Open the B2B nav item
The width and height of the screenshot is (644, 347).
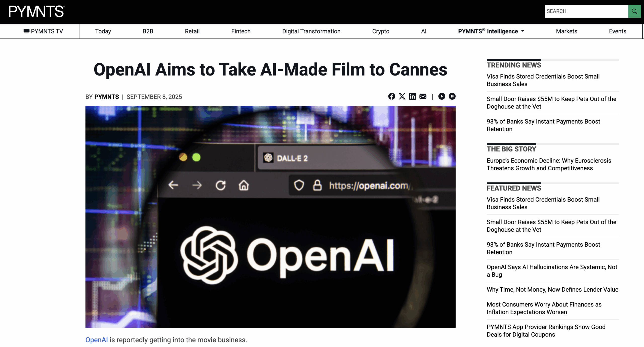pos(148,31)
